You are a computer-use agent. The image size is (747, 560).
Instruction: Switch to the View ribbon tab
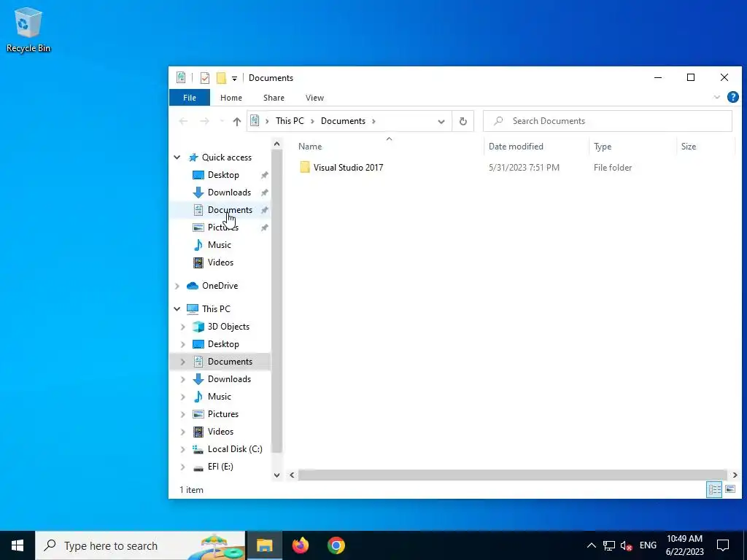click(314, 98)
